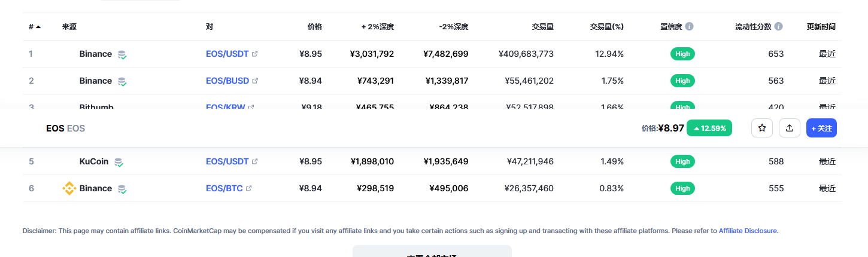Open external link icon next to EOS/BTC
Viewport: 868px width, 257px height.
pos(249,188)
